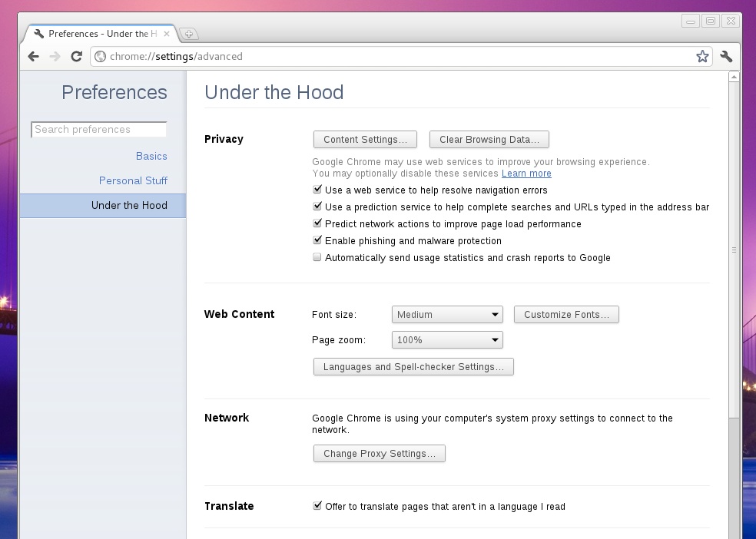Open Content Settings

tap(365, 140)
